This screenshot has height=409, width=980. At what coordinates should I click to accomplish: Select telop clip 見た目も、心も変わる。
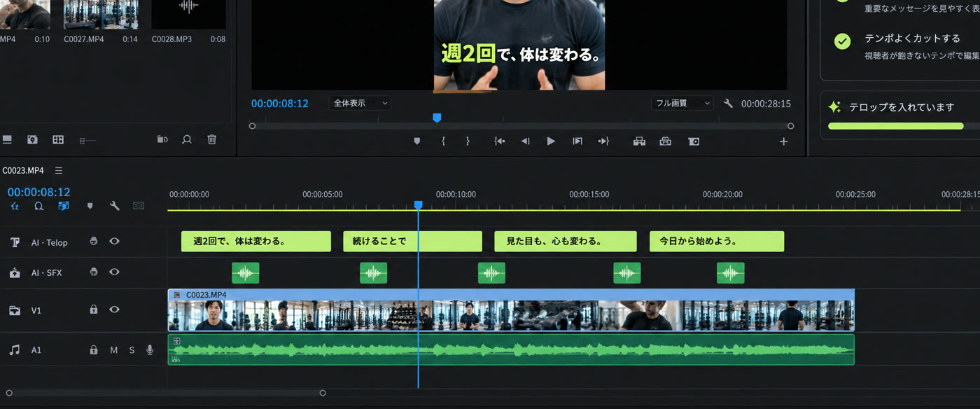click(566, 241)
